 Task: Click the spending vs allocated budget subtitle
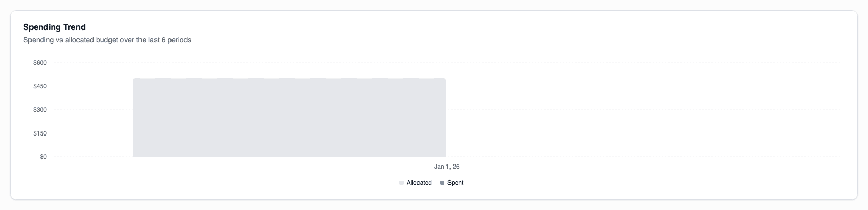click(x=107, y=40)
